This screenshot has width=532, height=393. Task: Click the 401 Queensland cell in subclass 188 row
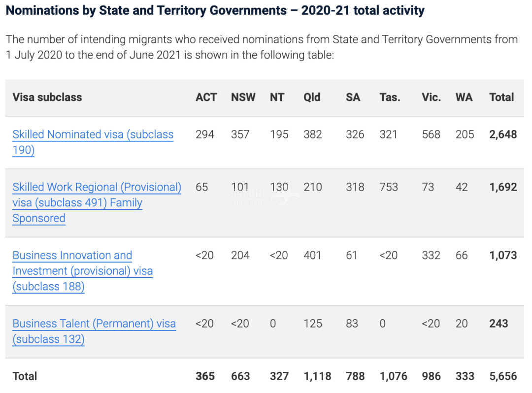312,256
